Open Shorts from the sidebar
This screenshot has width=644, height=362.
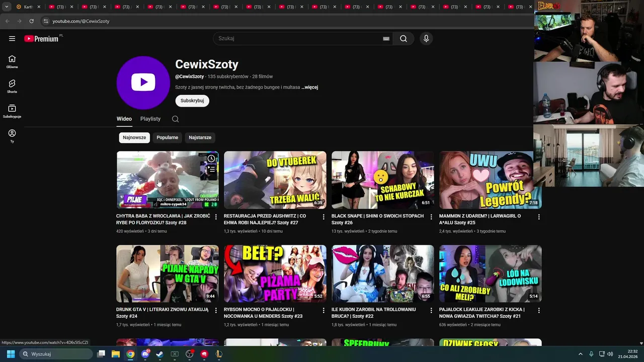coord(12,86)
